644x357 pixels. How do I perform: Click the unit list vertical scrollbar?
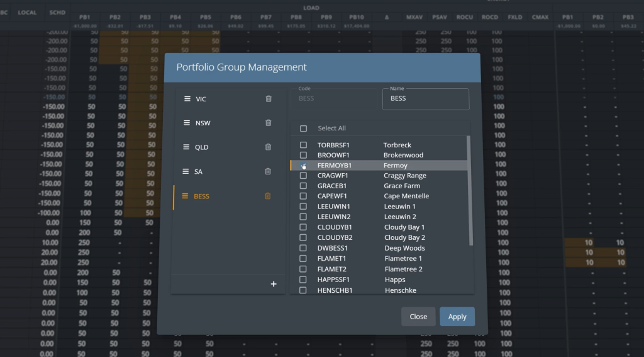point(469,190)
